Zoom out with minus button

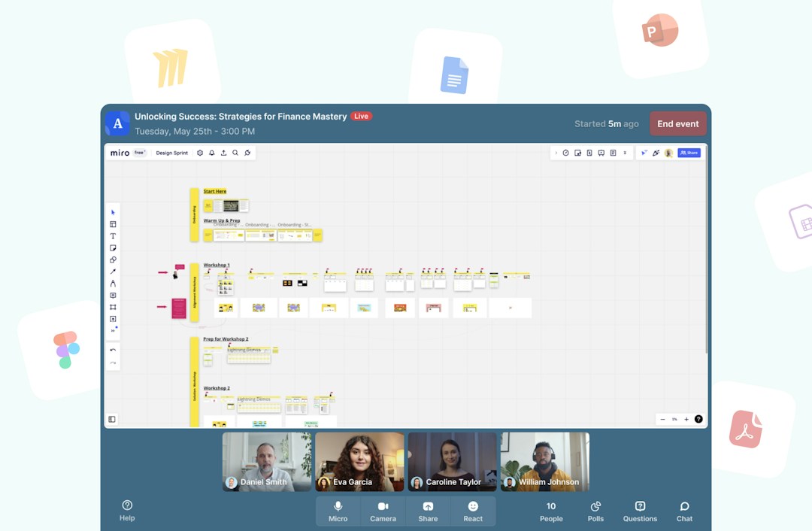pyautogui.click(x=663, y=419)
